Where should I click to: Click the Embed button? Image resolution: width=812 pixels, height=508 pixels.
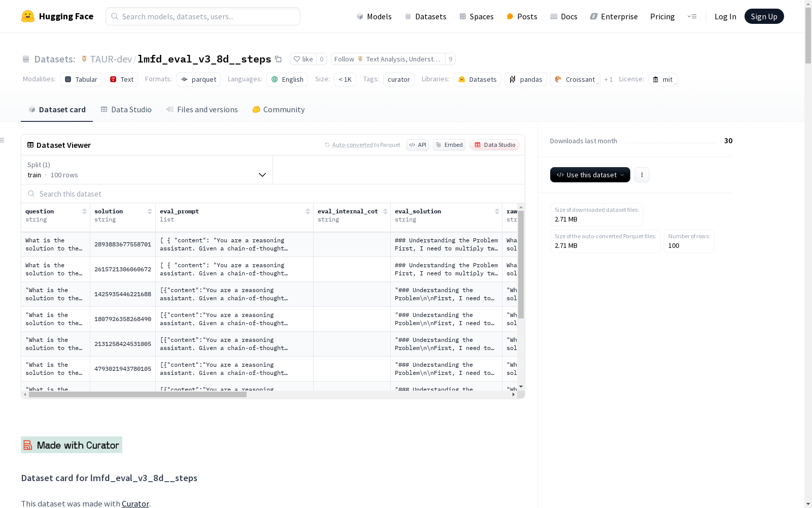point(449,145)
